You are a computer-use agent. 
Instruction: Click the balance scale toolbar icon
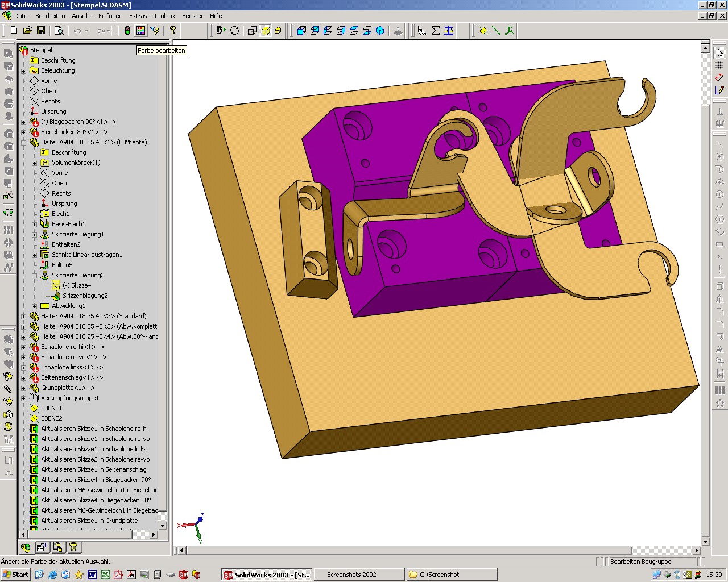coord(449,31)
